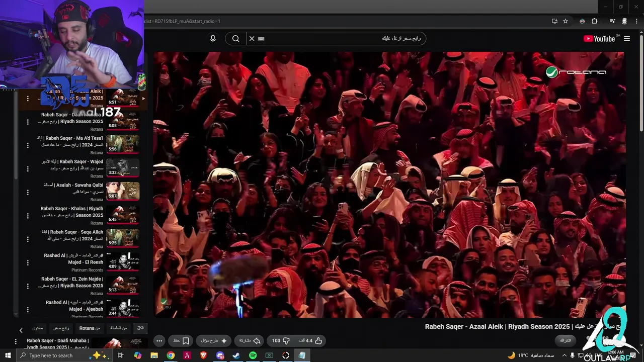
Task: Open Copilot from the taskbar
Action: pyautogui.click(x=137, y=355)
